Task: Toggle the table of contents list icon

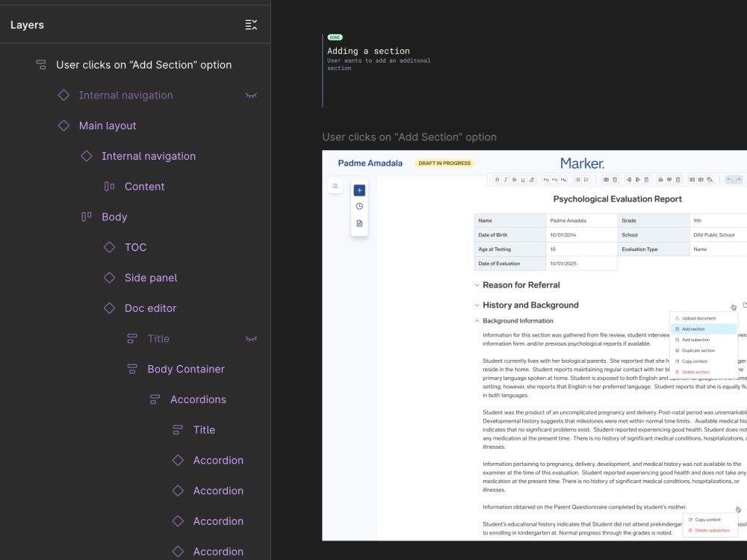Action: click(x=335, y=186)
